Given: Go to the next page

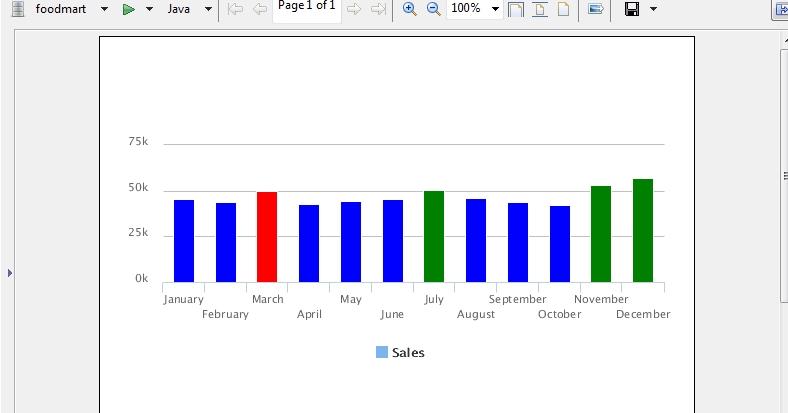Looking at the screenshot, I should click(x=354, y=9).
